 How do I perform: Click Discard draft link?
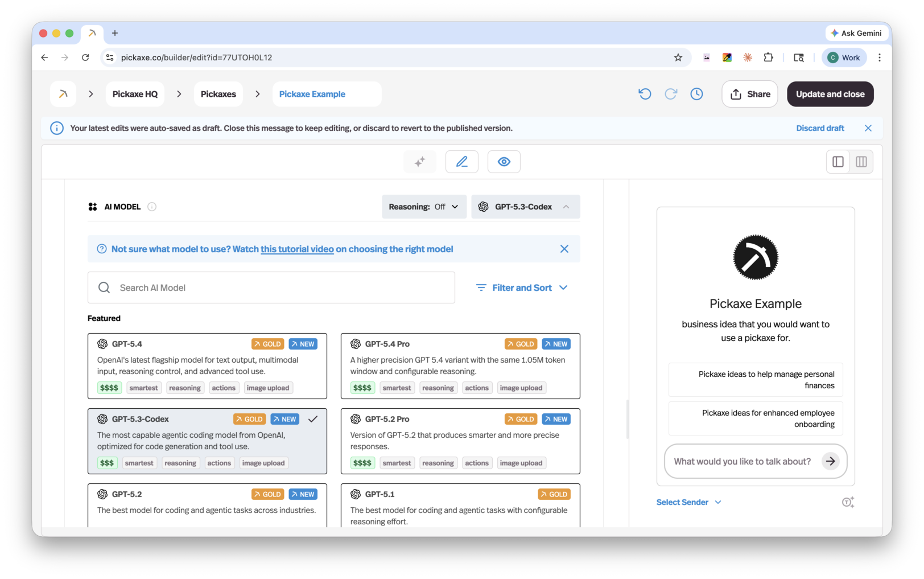(x=820, y=128)
